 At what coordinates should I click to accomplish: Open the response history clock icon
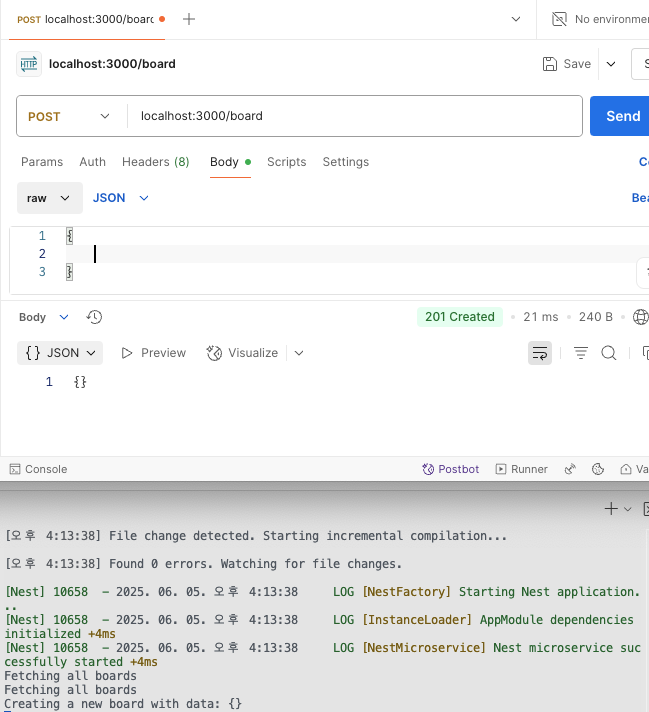94,317
